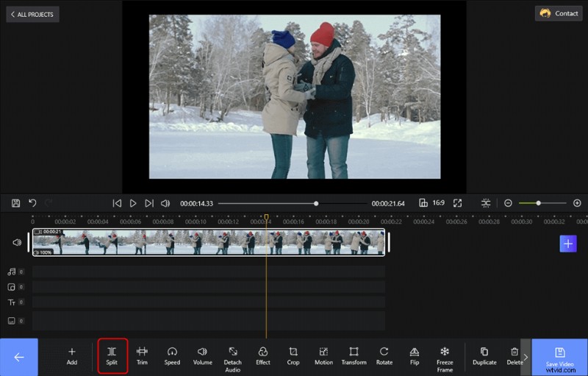Viewport: 588px width, 376px height.
Task: Select the overlay picture track icon
Action: point(12,287)
